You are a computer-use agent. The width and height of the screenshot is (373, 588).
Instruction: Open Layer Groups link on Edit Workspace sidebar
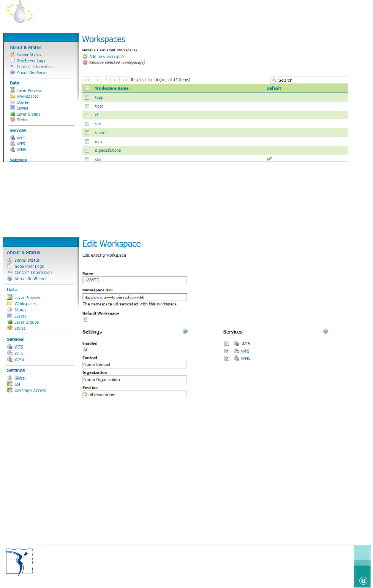27,322
